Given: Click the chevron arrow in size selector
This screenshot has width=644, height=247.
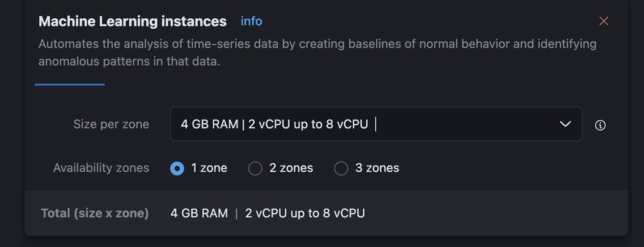Looking at the screenshot, I should click(x=565, y=124).
